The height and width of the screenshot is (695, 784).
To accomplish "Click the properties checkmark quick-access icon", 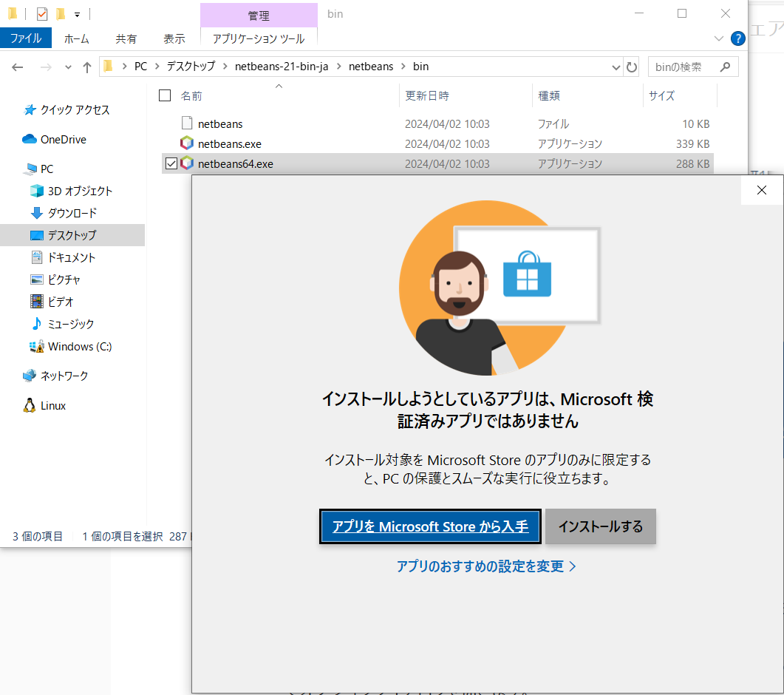I will point(42,14).
